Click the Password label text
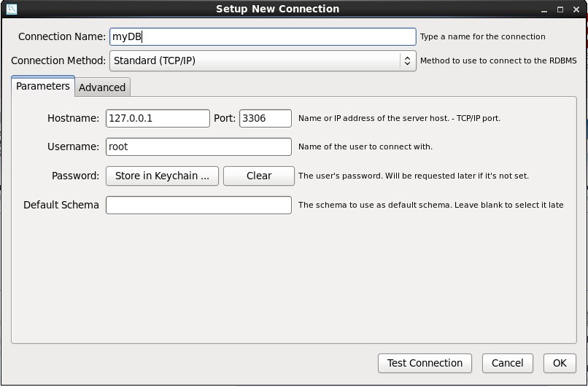 tap(75, 176)
